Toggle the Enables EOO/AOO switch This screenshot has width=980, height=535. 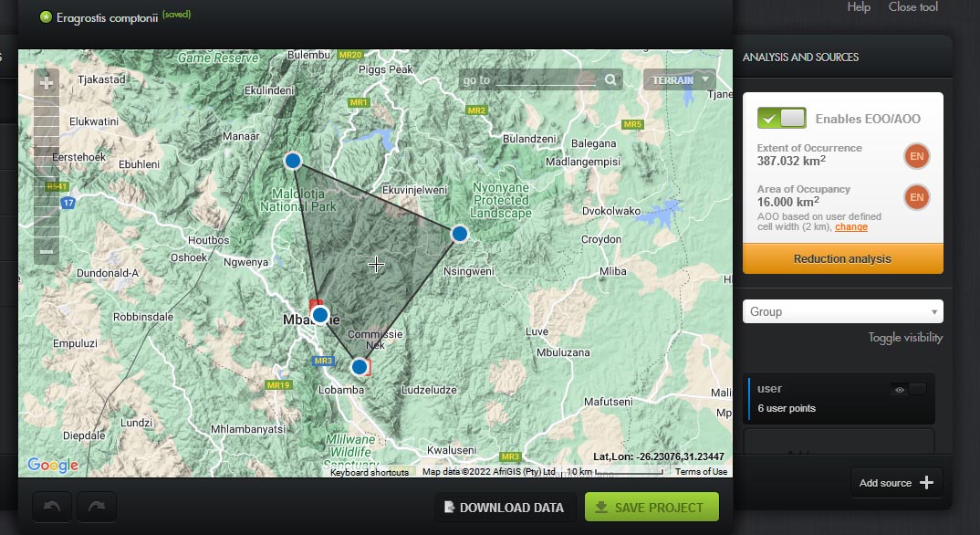pyautogui.click(x=781, y=118)
